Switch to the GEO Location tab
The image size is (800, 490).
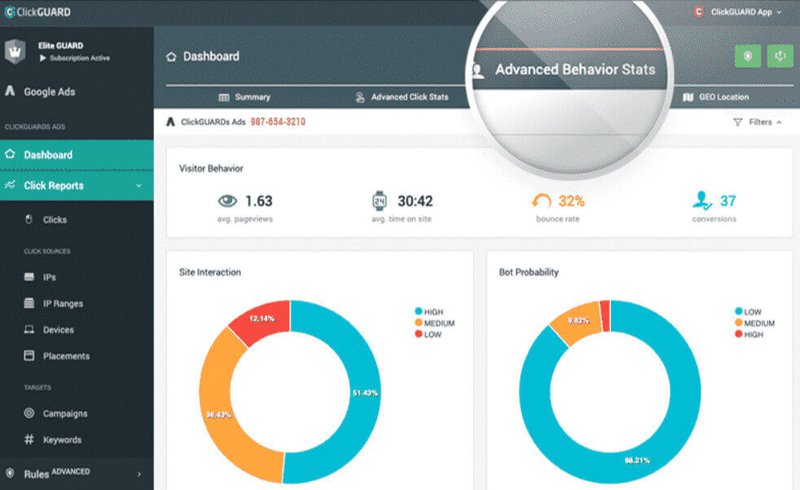716,97
